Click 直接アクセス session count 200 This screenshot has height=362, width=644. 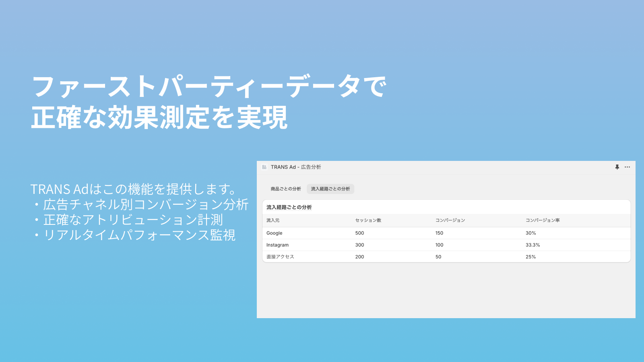(x=360, y=257)
